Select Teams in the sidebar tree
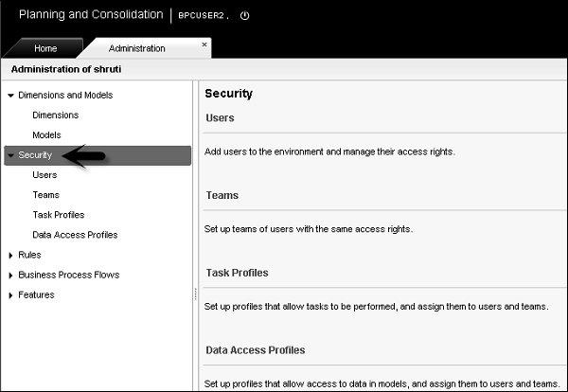 tap(45, 195)
